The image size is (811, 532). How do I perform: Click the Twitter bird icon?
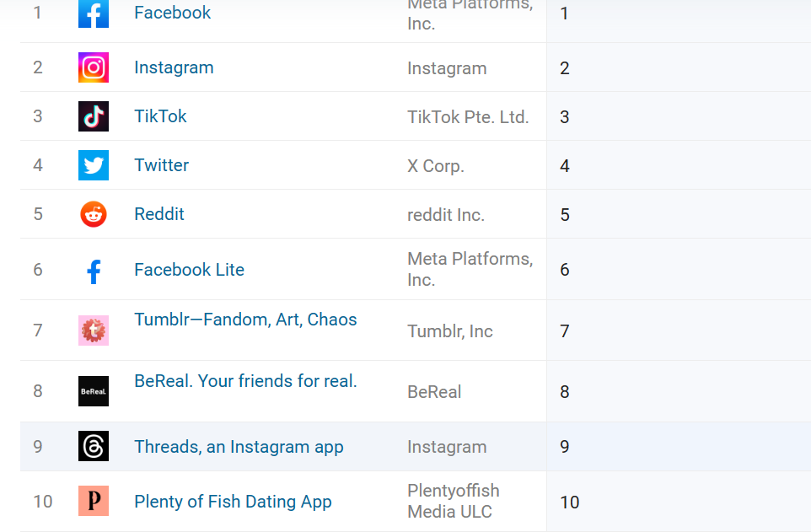click(94, 165)
